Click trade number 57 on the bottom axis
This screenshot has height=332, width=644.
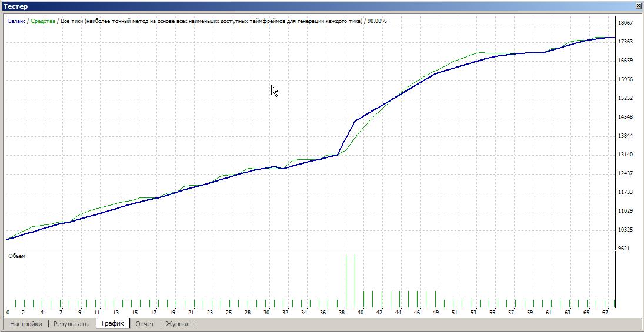click(x=511, y=313)
